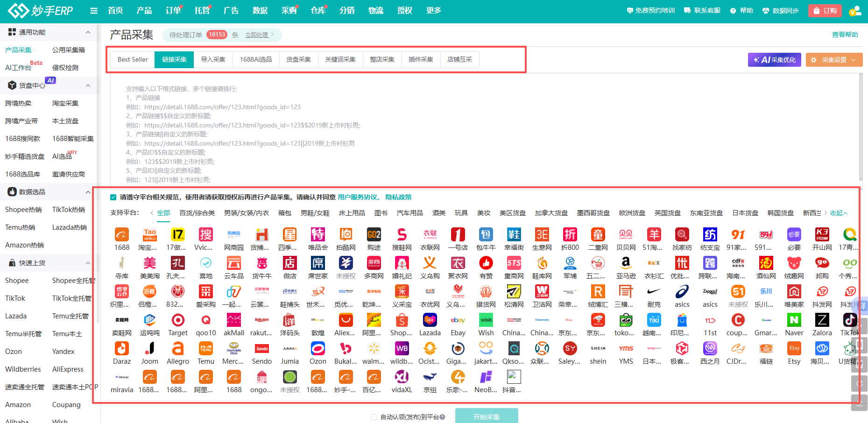Untick the platform rules agreement checkbox
The height and width of the screenshot is (423, 868).
click(x=113, y=197)
